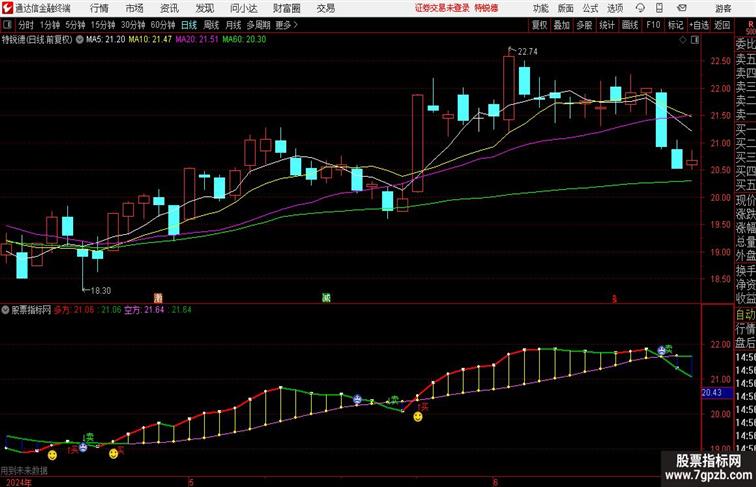This screenshot has height=487, width=756.
Task: Click the blue sad face mid indicator
Action: (x=357, y=399)
